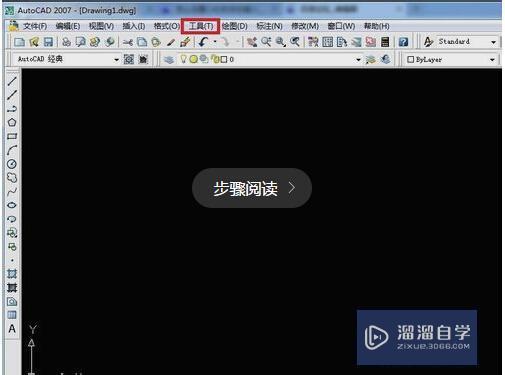
Task: Click the Publish icon
Action: (95, 42)
